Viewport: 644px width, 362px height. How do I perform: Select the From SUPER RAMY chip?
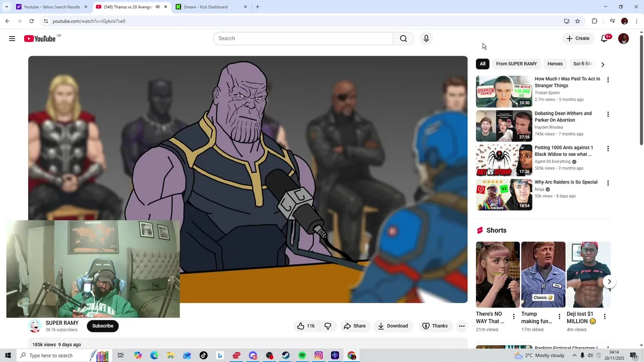click(516, 64)
